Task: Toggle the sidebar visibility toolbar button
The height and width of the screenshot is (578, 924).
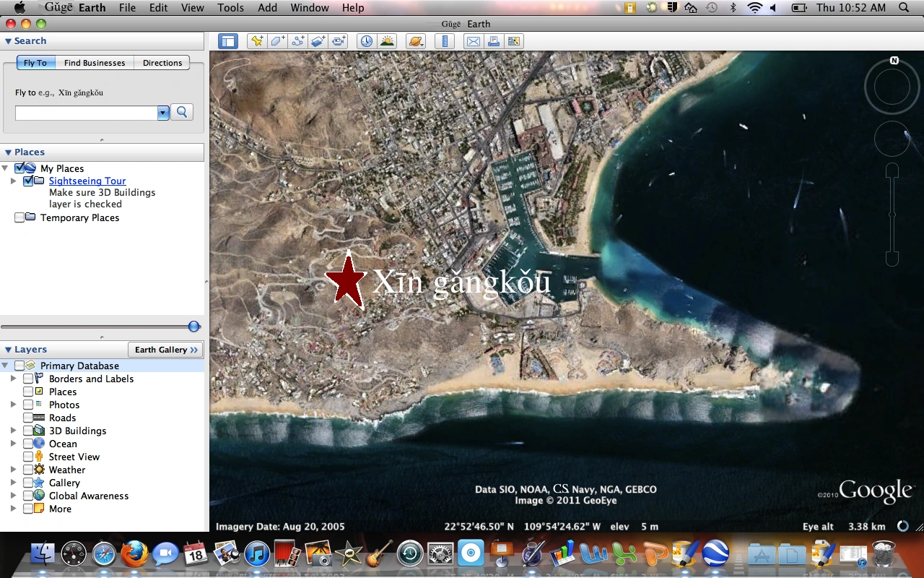Action: click(x=228, y=41)
